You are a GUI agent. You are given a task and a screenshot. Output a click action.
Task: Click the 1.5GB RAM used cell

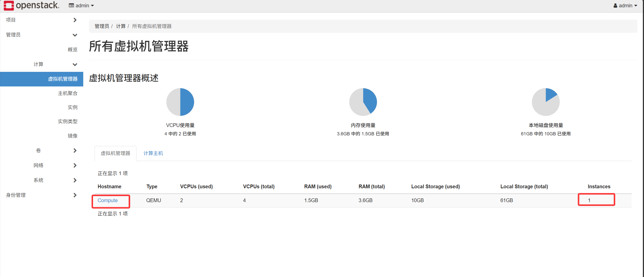pyautogui.click(x=311, y=200)
